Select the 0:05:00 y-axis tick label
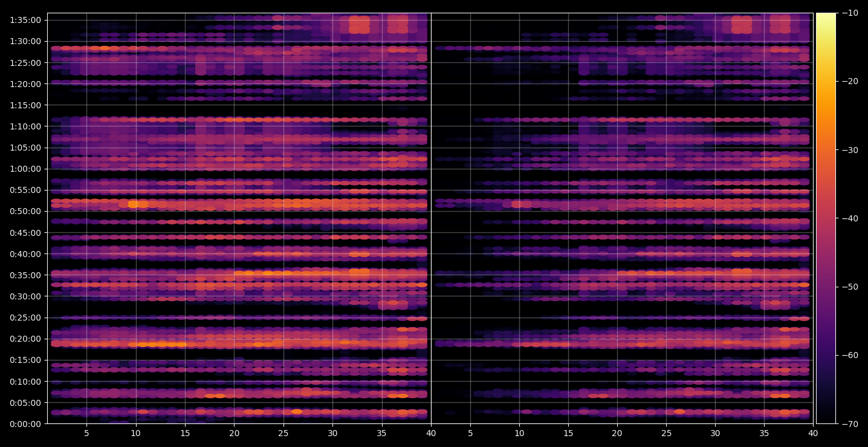 click(25, 402)
